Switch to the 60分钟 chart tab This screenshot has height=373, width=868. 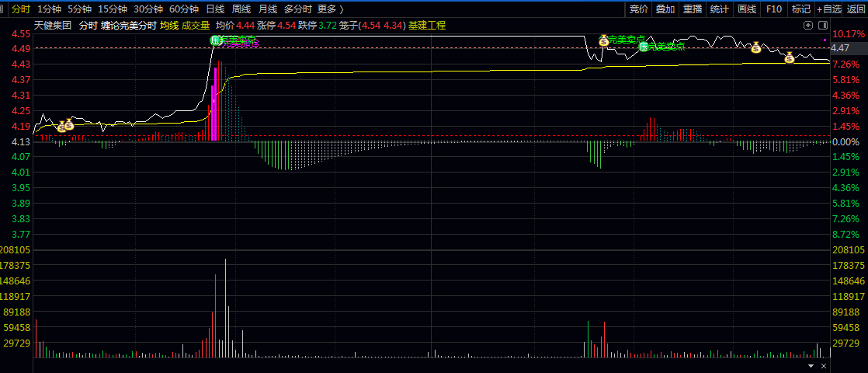coord(184,9)
